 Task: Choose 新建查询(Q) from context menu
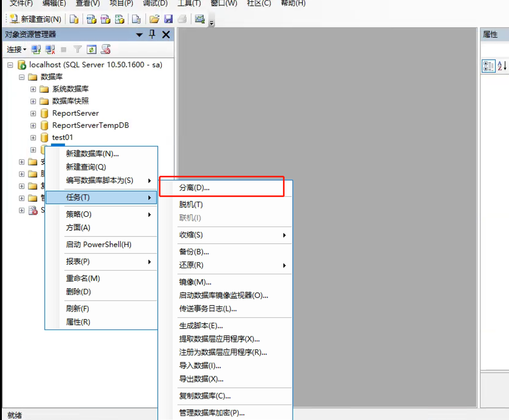pyautogui.click(x=101, y=167)
